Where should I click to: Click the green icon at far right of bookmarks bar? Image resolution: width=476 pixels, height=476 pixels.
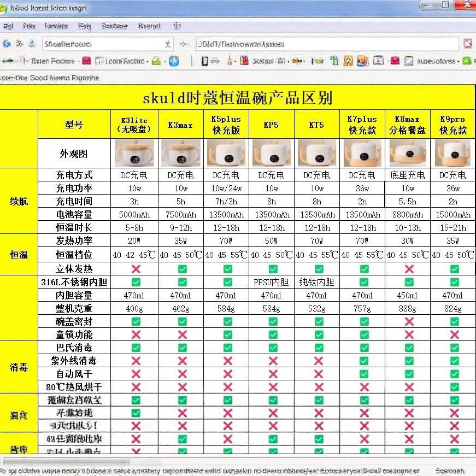467,61
